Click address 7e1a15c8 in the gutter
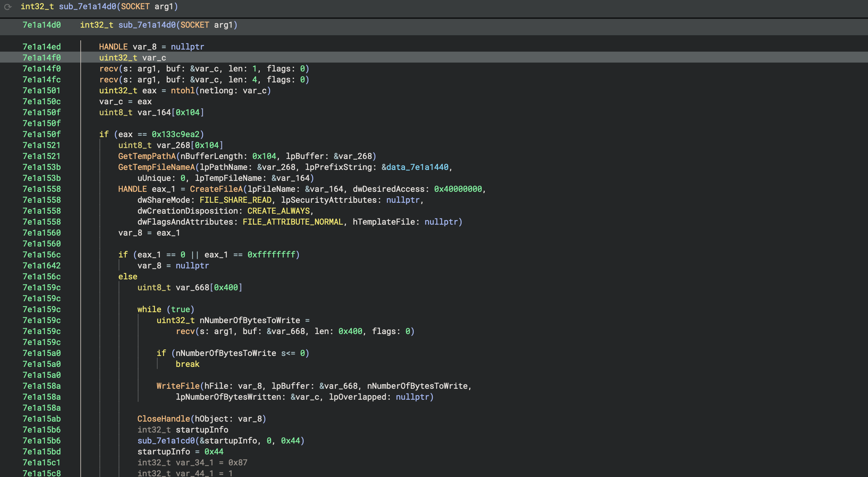This screenshot has height=477, width=868. click(42, 473)
